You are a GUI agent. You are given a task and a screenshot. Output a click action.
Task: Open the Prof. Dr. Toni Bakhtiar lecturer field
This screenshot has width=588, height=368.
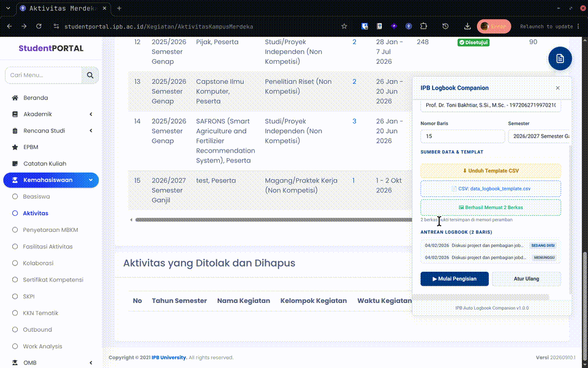(491, 105)
